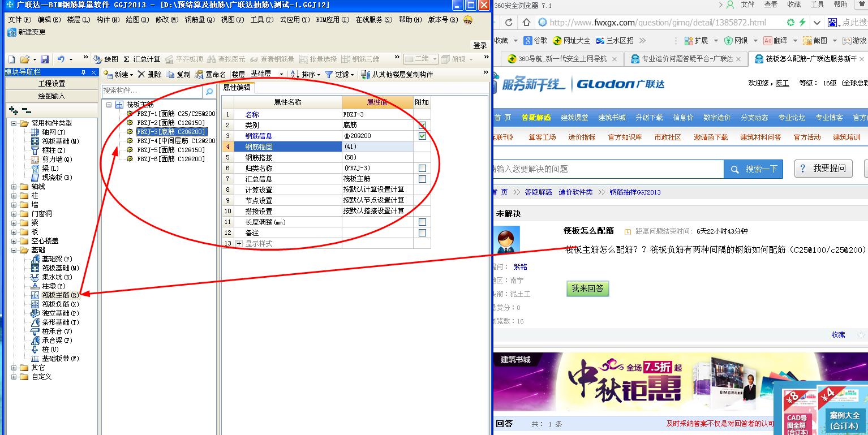Click the 搜索构件 search input field
The width and height of the screenshot is (868, 435).
point(152,91)
